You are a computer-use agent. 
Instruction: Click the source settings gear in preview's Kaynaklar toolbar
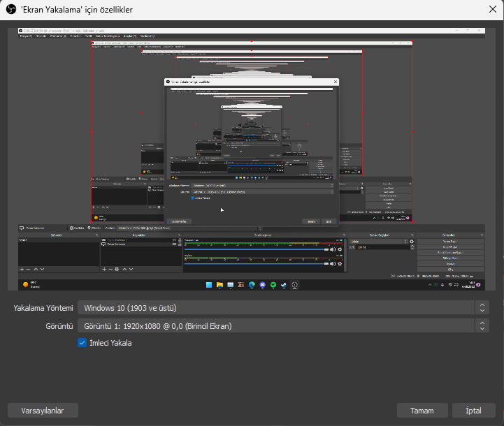117,269
